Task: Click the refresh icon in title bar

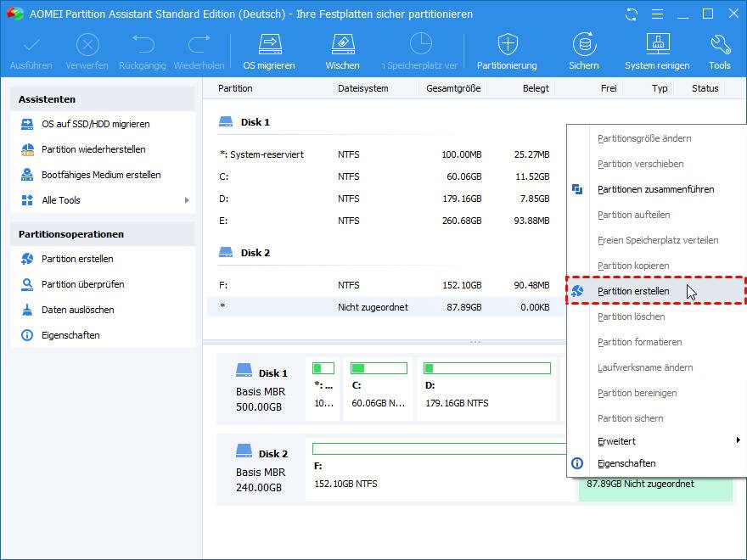Action: click(631, 14)
